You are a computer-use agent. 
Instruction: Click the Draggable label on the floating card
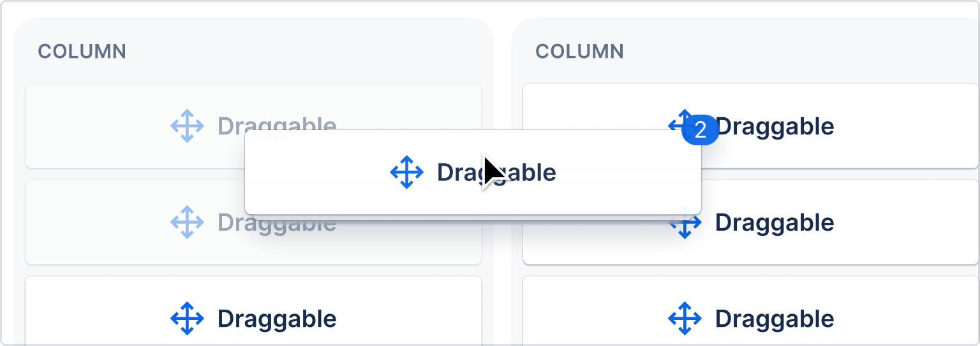tap(496, 172)
